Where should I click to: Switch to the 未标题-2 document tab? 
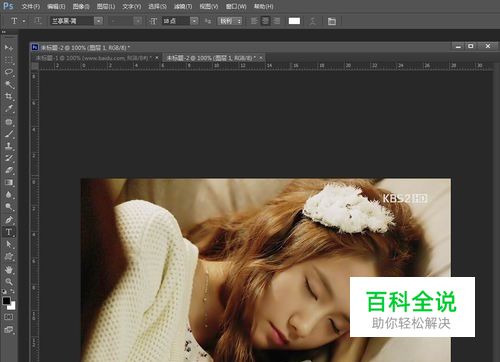pos(211,58)
